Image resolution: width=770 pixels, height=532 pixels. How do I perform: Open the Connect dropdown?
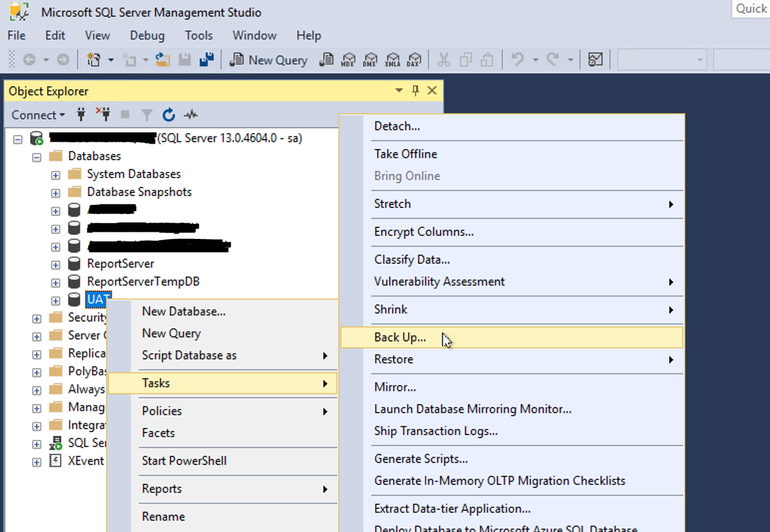[x=38, y=116]
